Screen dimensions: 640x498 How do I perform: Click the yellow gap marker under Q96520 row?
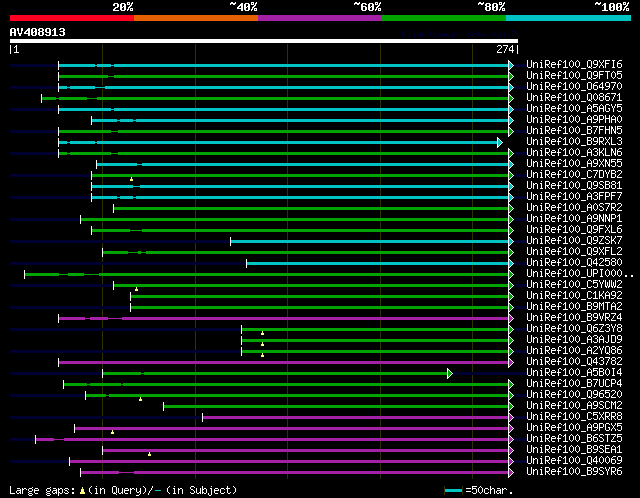click(140, 399)
